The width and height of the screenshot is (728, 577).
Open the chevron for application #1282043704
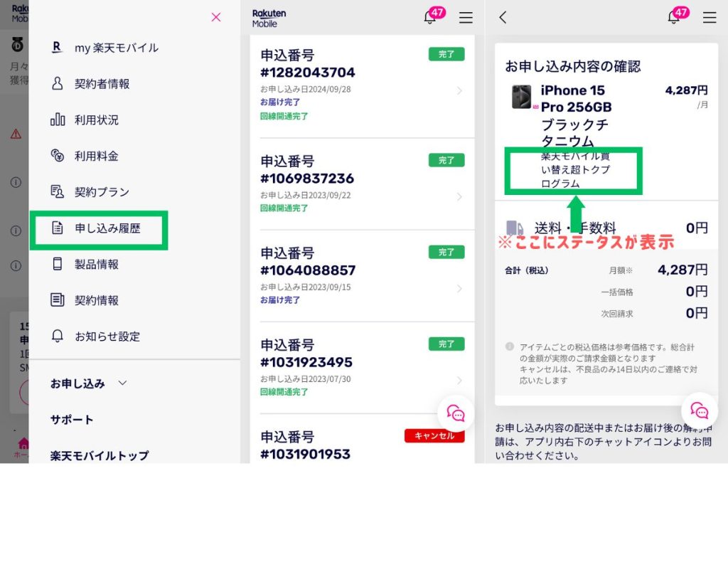click(459, 90)
